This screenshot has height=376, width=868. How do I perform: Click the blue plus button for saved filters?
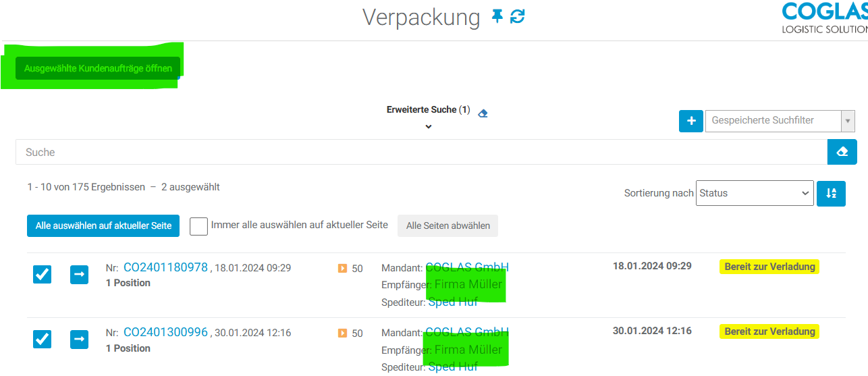(x=691, y=121)
